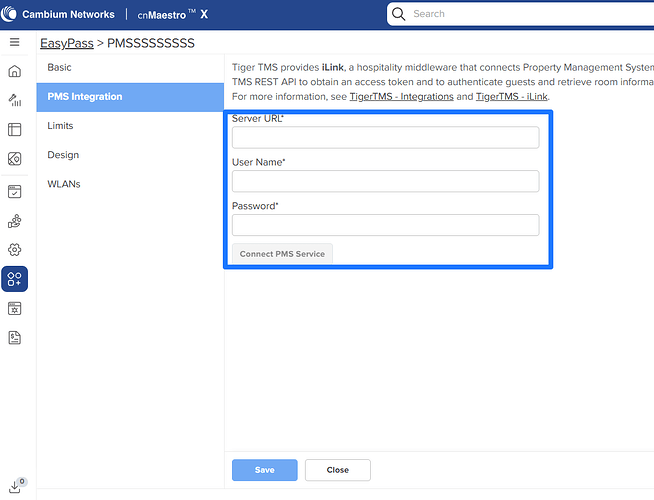Select the PMS Integration tab
Screen dimensions: 654x500
tap(130, 97)
